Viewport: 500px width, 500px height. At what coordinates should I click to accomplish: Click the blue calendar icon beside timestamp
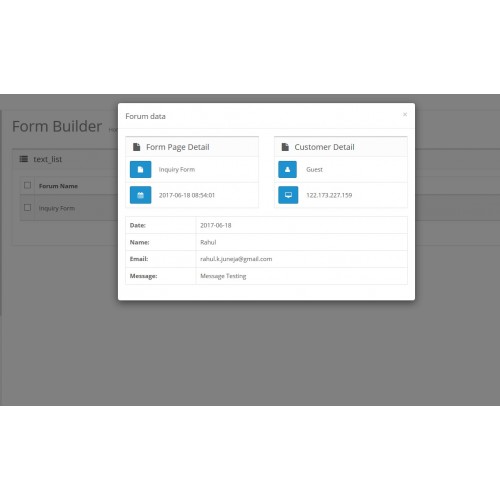pos(140,195)
